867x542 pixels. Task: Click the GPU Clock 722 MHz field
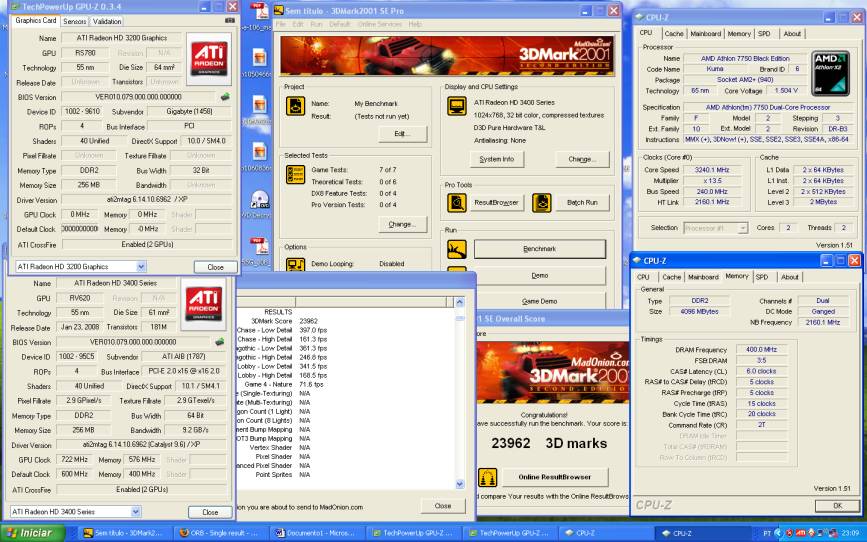(75, 460)
